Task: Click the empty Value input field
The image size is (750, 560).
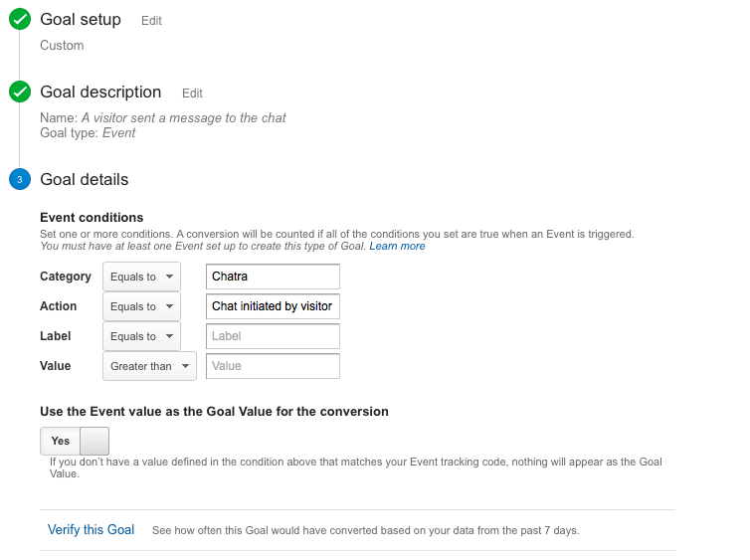Action: tap(273, 366)
